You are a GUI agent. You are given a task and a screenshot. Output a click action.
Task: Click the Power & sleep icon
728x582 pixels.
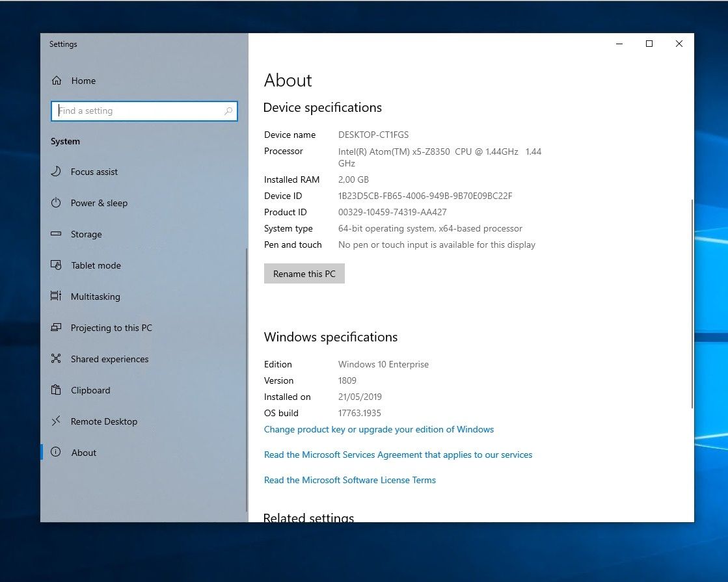pyautogui.click(x=56, y=202)
